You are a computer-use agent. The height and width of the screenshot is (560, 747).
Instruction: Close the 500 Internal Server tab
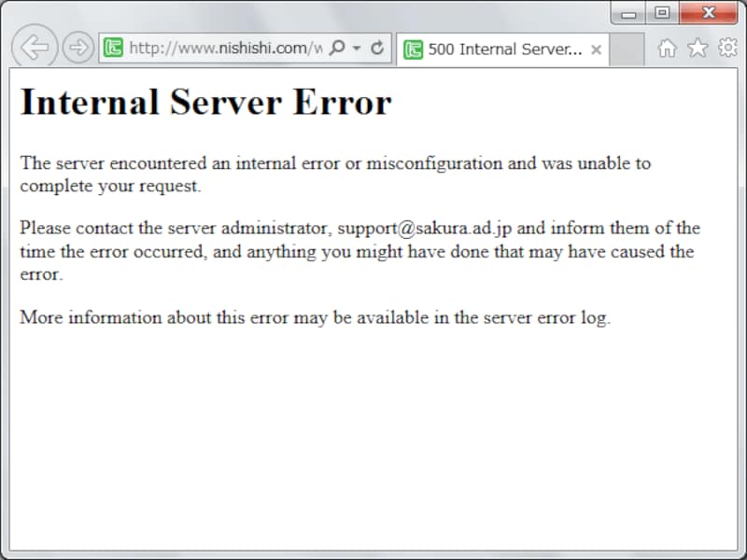pyautogui.click(x=596, y=49)
